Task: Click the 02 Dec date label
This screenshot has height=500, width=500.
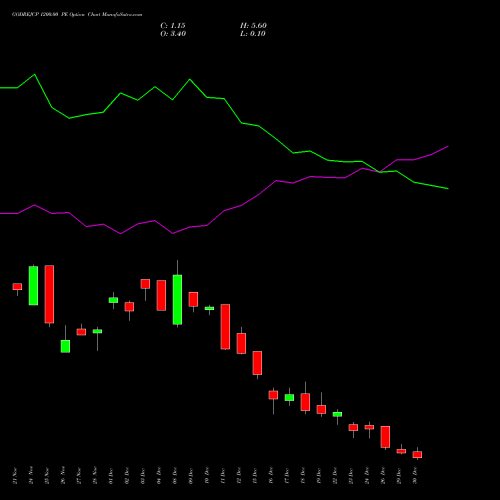Action: click(x=127, y=476)
